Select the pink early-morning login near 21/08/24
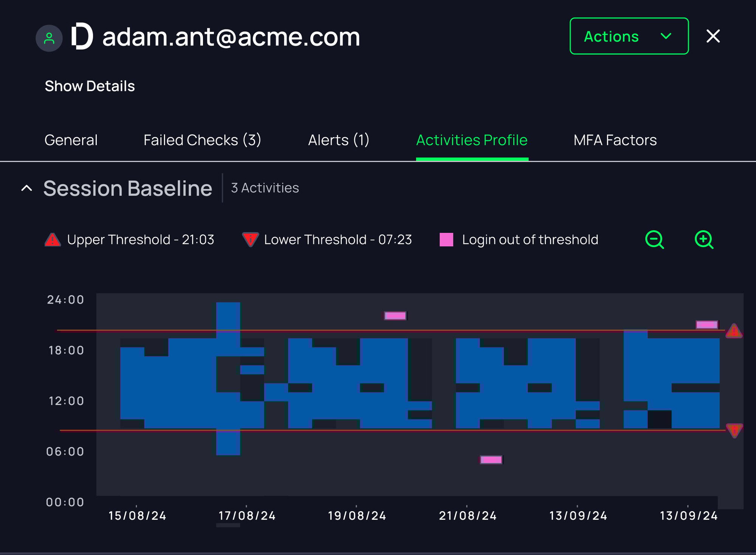The image size is (756, 555). tap(491, 460)
